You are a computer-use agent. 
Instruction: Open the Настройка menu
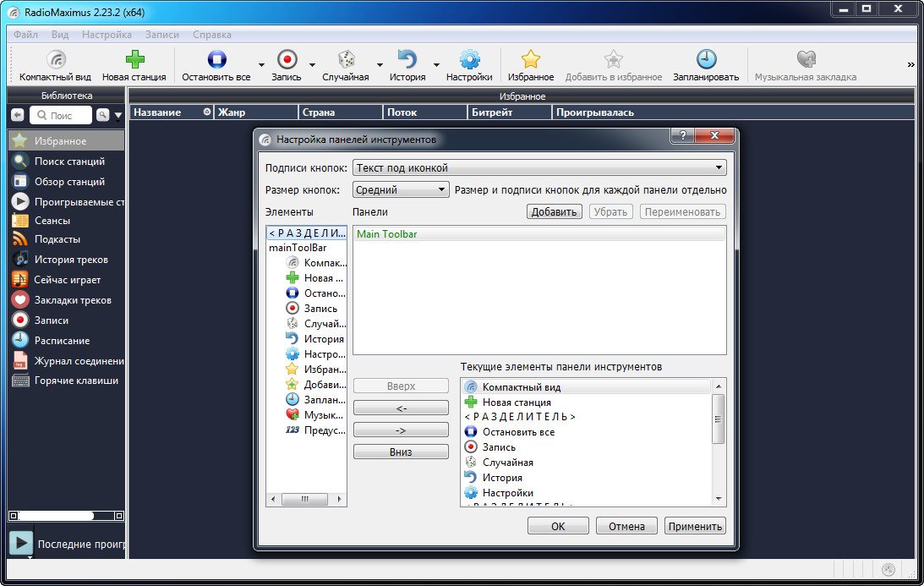[x=107, y=35]
